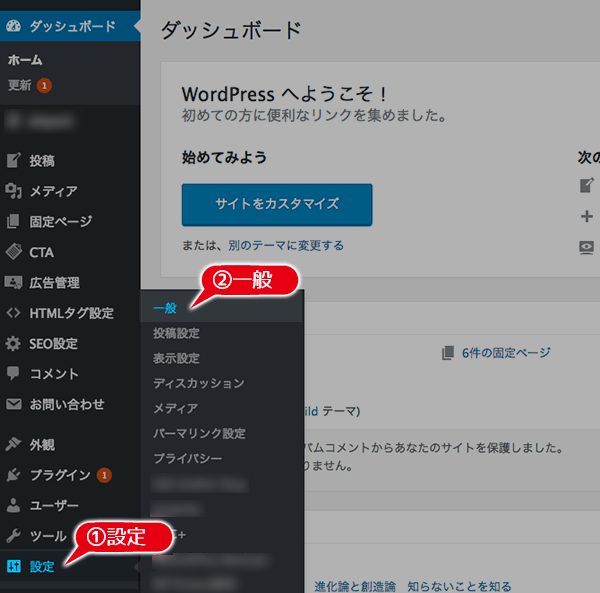
Task: Click the edit pencil icon in next steps column
Action: 587,186
